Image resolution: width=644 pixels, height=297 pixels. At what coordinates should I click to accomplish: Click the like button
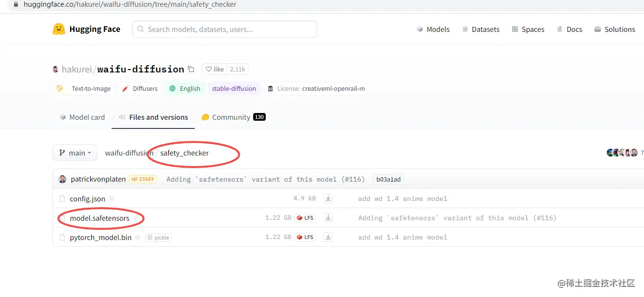pos(215,69)
